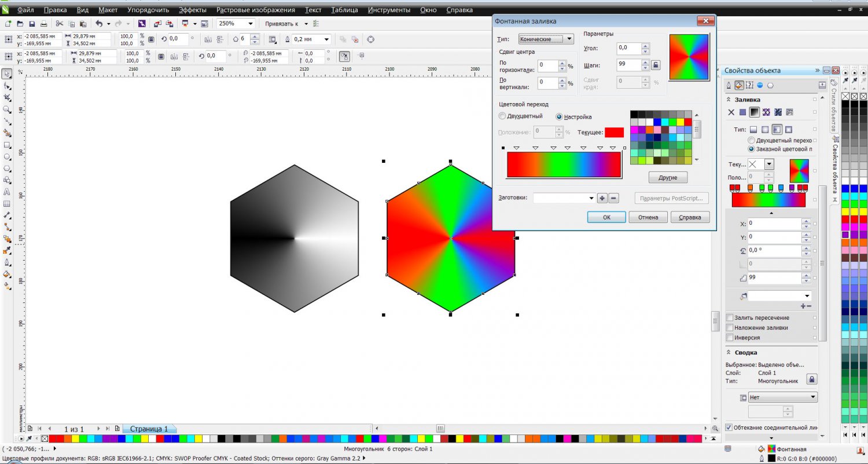
Task: Click the gradient bar in dialog
Action: [564, 165]
